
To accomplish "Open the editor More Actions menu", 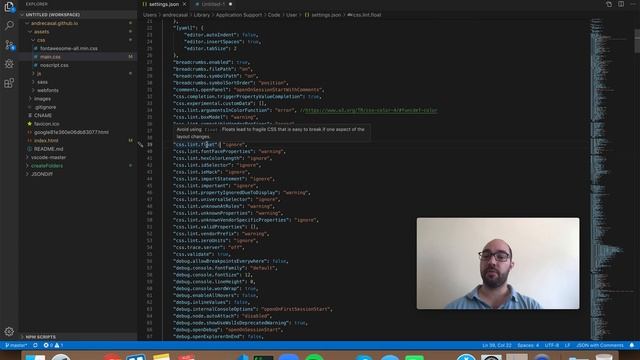I will (633, 4).
